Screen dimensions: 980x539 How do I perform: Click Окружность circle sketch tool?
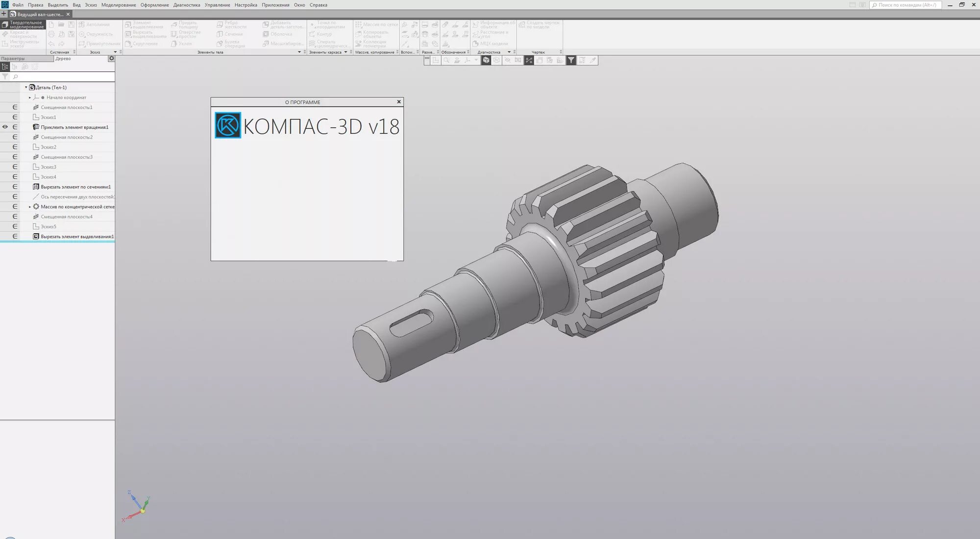pyautogui.click(x=96, y=34)
